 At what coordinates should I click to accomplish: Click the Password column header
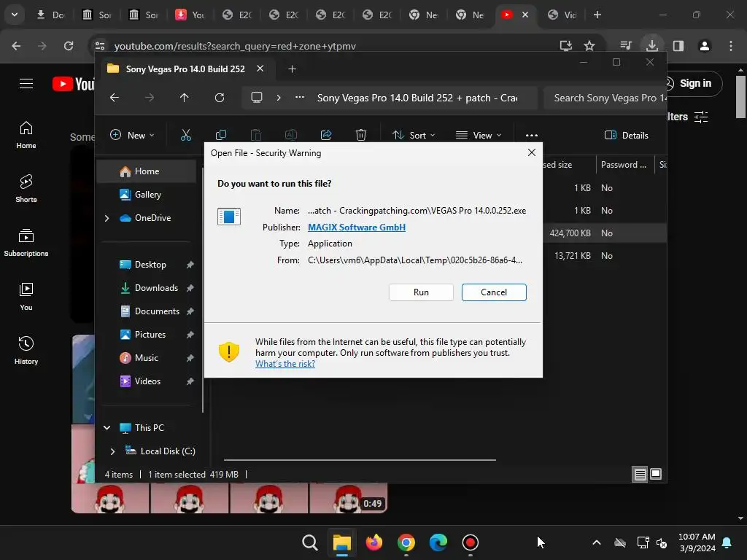click(x=624, y=165)
